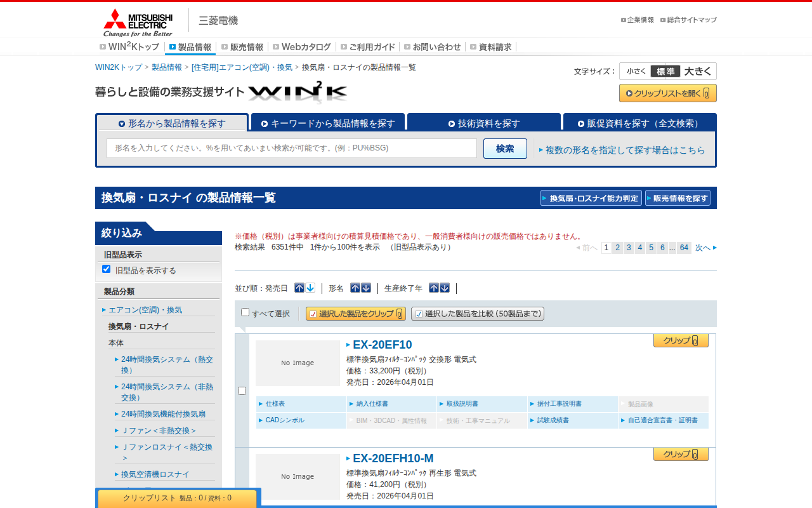This screenshot has width=812, height=508.
Task: Open 販売情報 in main menu
Action: click(x=242, y=47)
